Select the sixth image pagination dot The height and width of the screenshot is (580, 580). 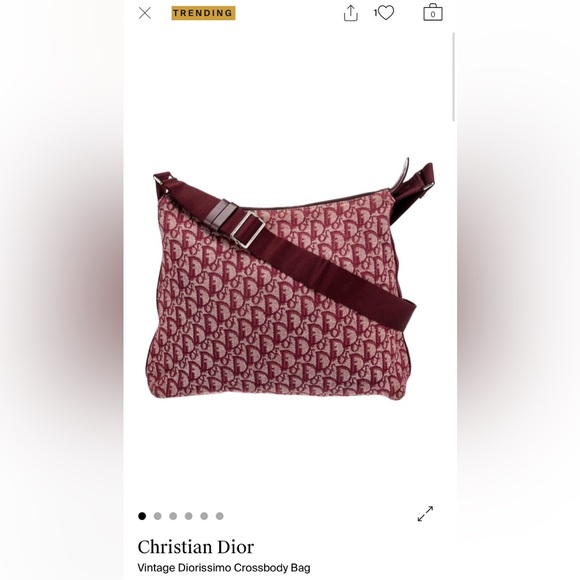(x=220, y=516)
